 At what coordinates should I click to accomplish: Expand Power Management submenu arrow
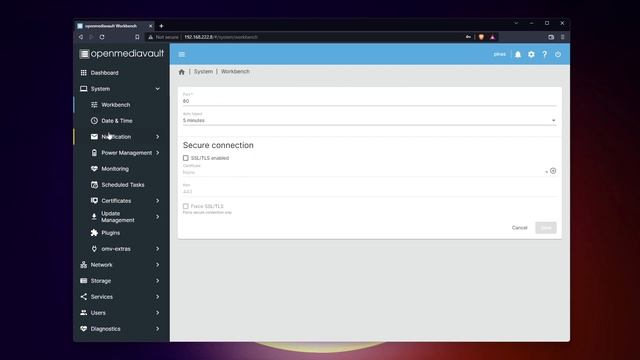(x=158, y=153)
